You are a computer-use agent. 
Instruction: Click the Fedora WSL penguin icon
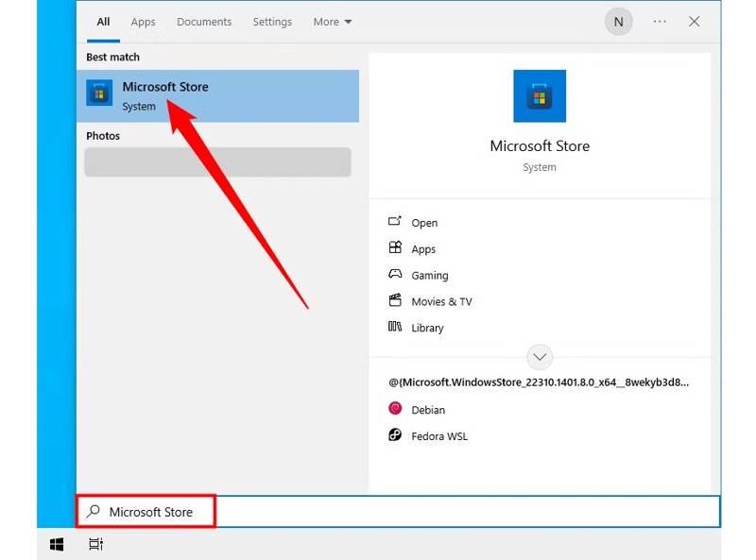click(395, 435)
